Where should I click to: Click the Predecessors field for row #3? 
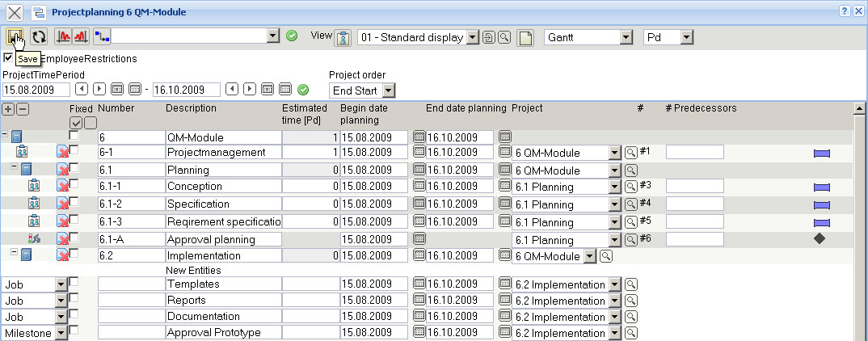[694, 186]
